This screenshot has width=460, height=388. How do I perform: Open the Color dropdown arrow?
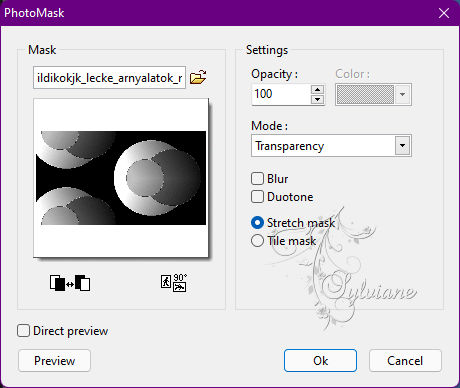(402, 94)
